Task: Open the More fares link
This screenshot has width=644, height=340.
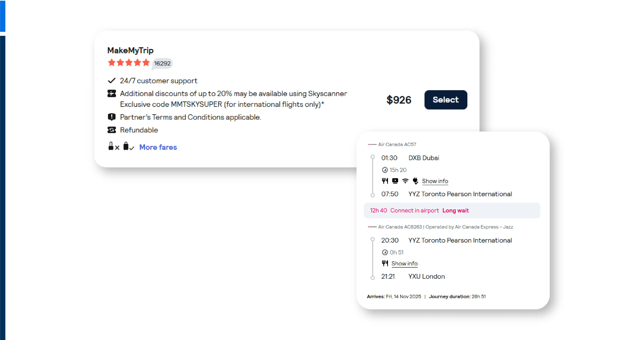Action: click(x=158, y=147)
